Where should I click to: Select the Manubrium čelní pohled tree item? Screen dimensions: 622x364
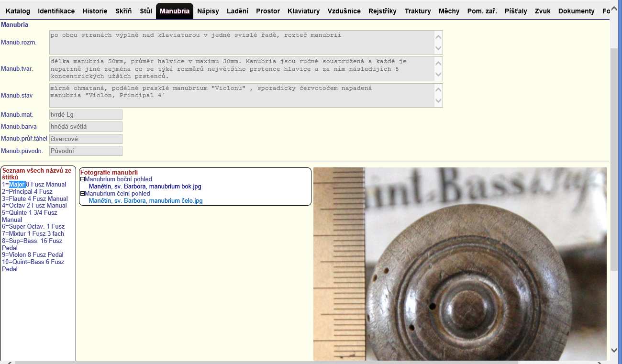click(117, 194)
